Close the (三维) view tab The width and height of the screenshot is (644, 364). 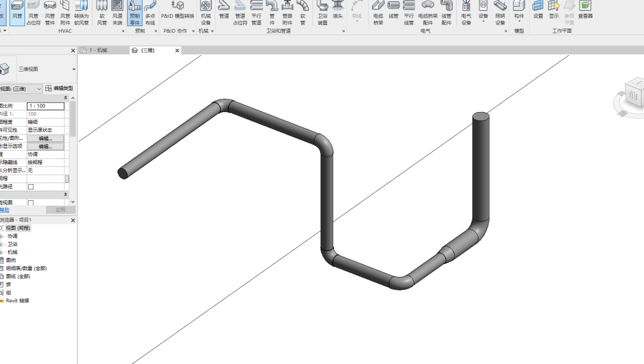[178, 51]
